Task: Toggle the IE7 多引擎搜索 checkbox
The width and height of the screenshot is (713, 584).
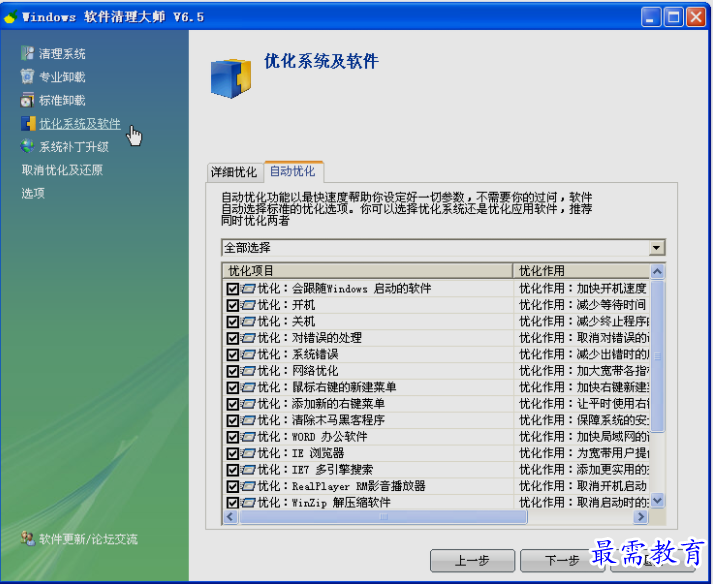Action: click(232, 470)
